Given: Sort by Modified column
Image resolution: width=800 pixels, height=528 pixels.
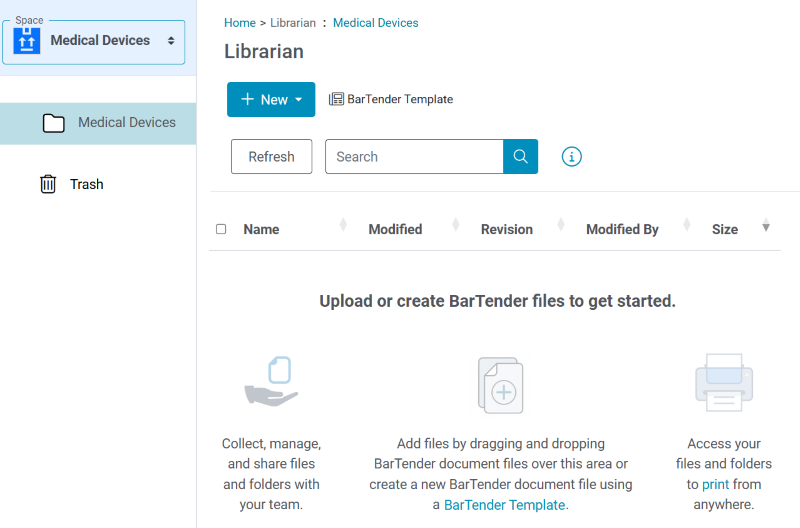Looking at the screenshot, I should [x=395, y=230].
